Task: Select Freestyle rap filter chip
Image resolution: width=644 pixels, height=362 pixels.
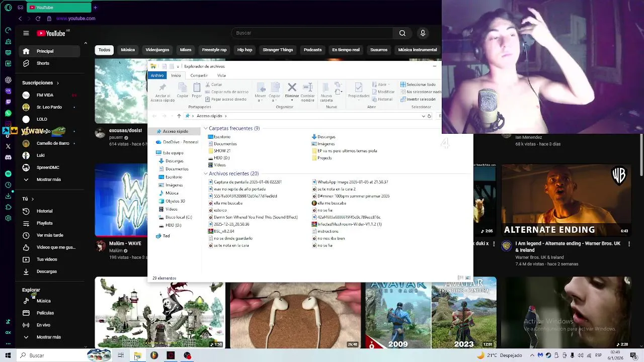Action: point(214,50)
